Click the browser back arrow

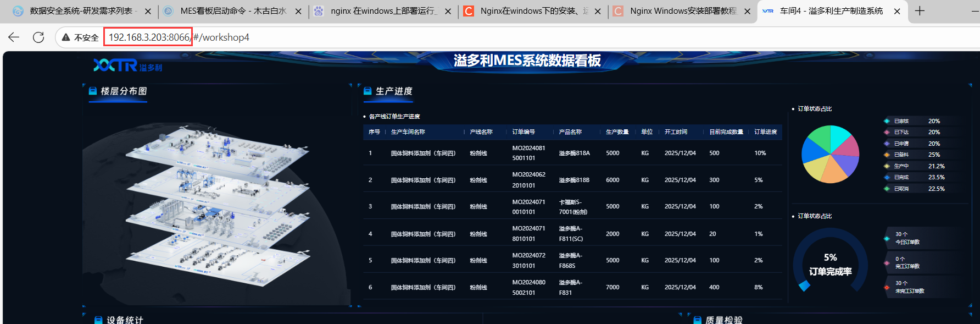tap(14, 37)
